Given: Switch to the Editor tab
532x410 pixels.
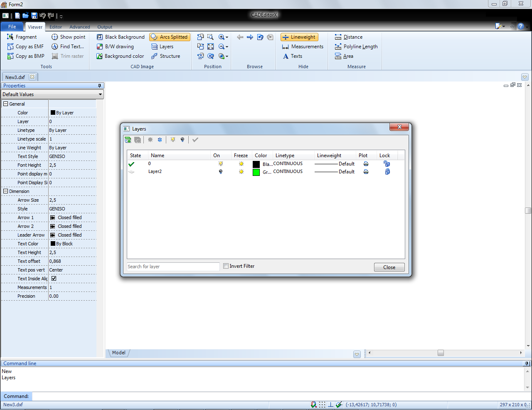Looking at the screenshot, I should pyautogui.click(x=56, y=27).
